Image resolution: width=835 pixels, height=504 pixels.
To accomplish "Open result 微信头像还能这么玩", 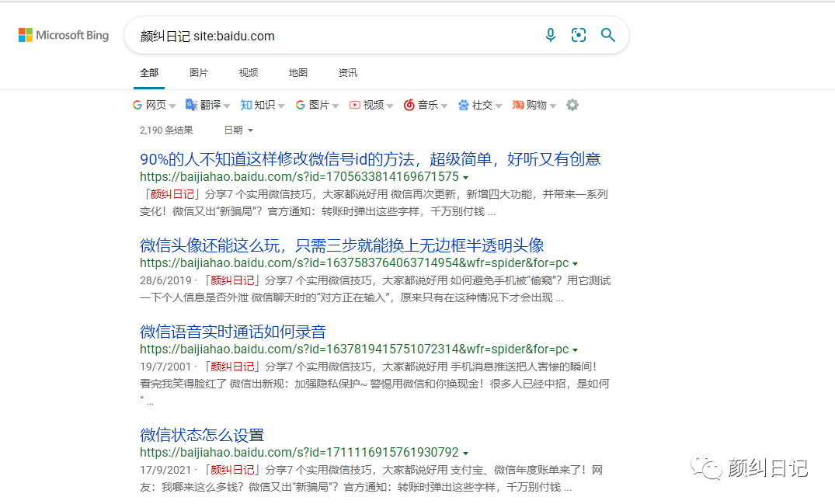I will 342,245.
